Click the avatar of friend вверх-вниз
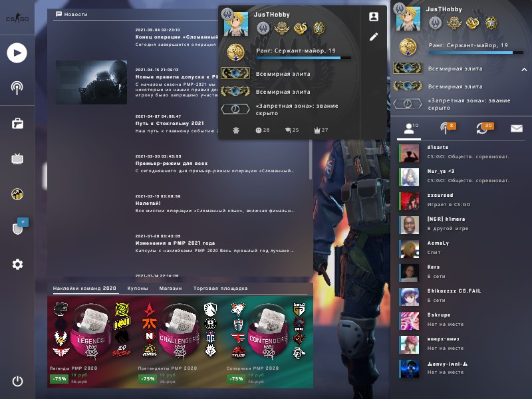Image resolution: width=532 pixels, height=399 pixels. (x=409, y=344)
